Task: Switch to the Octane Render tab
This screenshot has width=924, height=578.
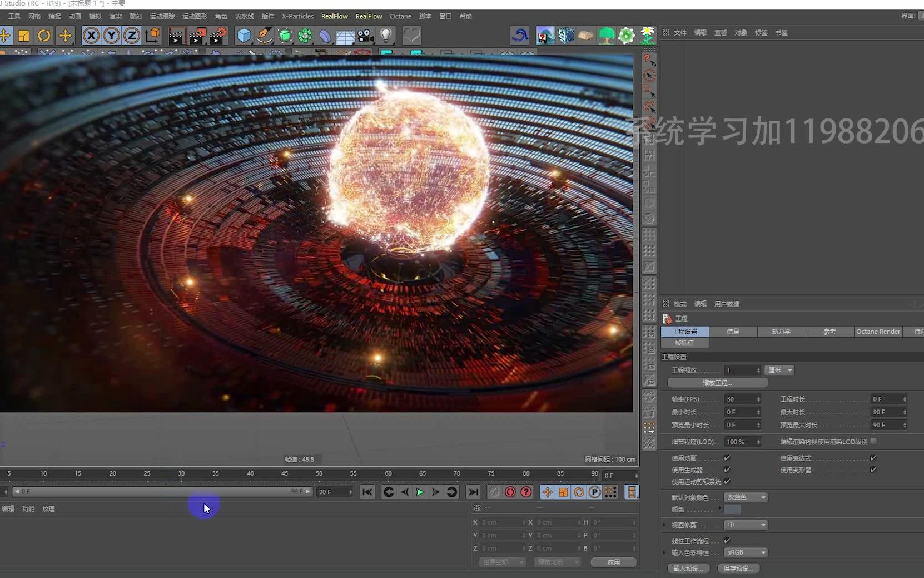Action: (878, 332)
